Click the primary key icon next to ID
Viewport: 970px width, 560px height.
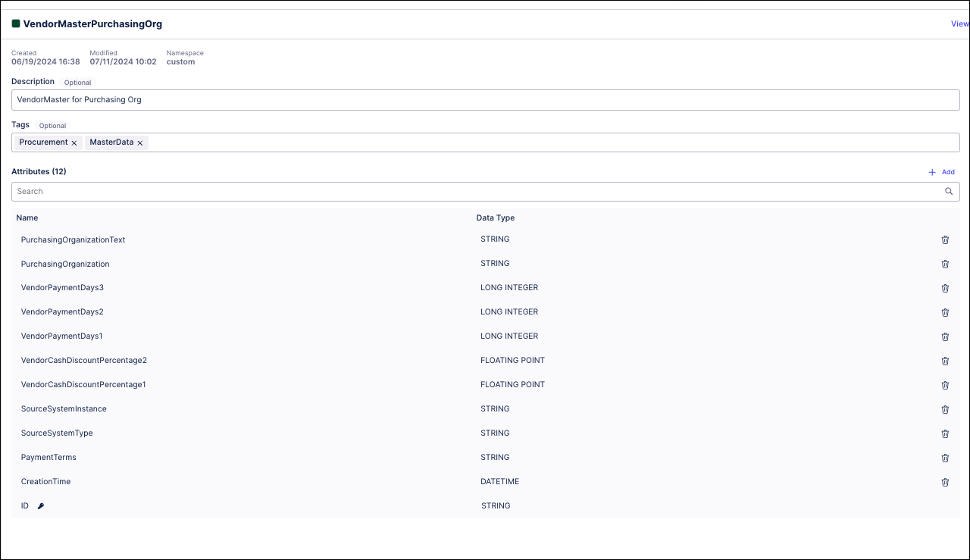(41, 505)
